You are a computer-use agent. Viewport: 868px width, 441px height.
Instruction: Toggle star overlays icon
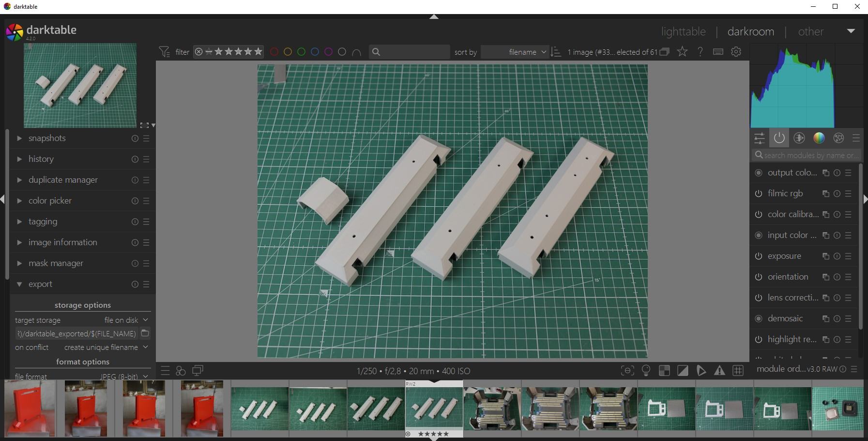pyautogui.click(x=683, y=51)
